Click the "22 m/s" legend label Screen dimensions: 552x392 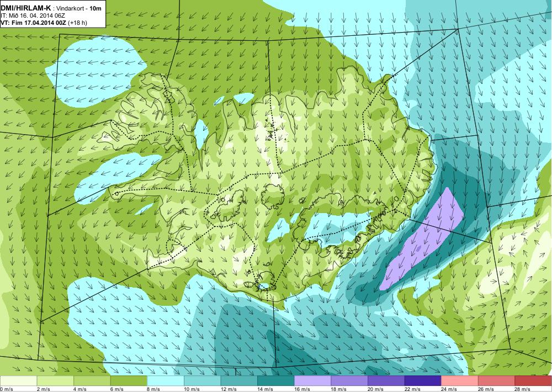pos(412,389)
